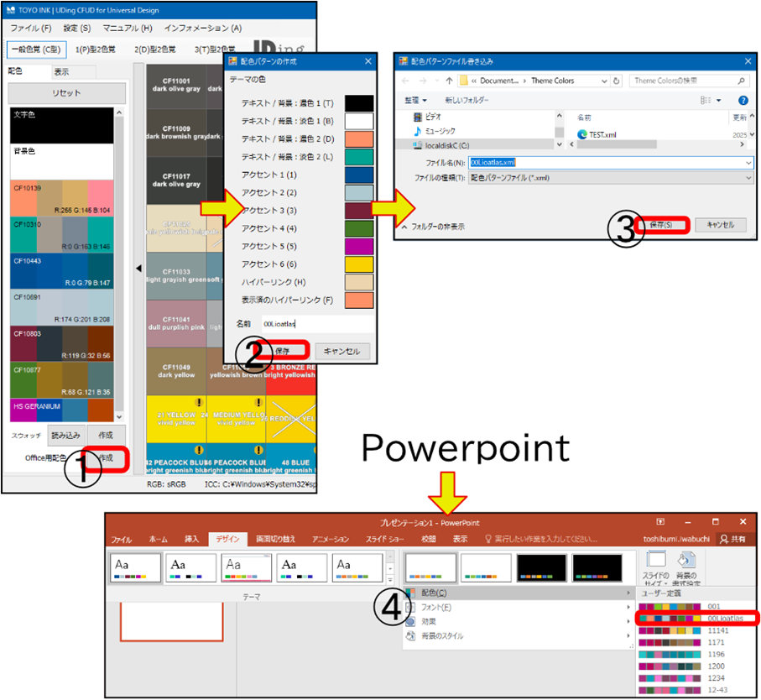Click the refresh icon beside the address bar
This screenshot has width=761, height=700.
click(x=617, y=81)
